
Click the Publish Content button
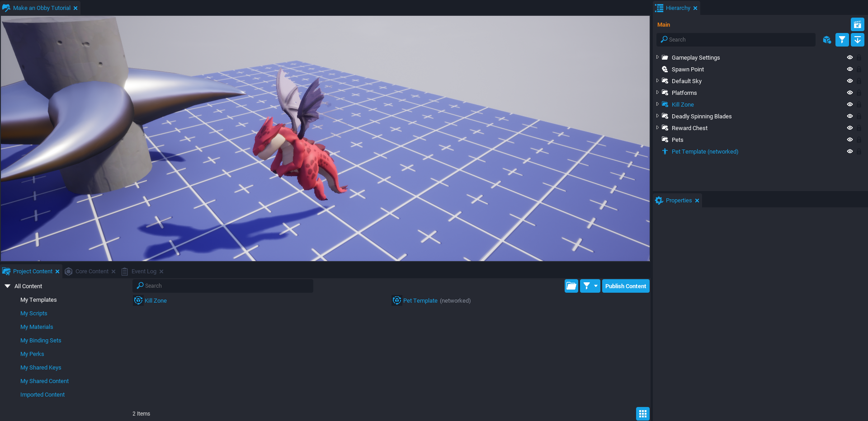[x=625, y=286]
